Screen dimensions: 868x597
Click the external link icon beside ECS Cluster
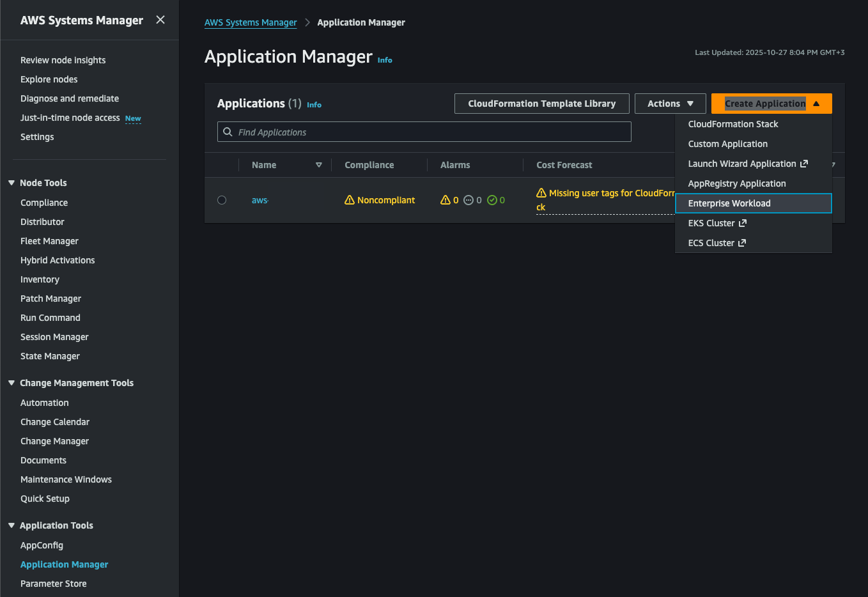click(x=742, y=243)
